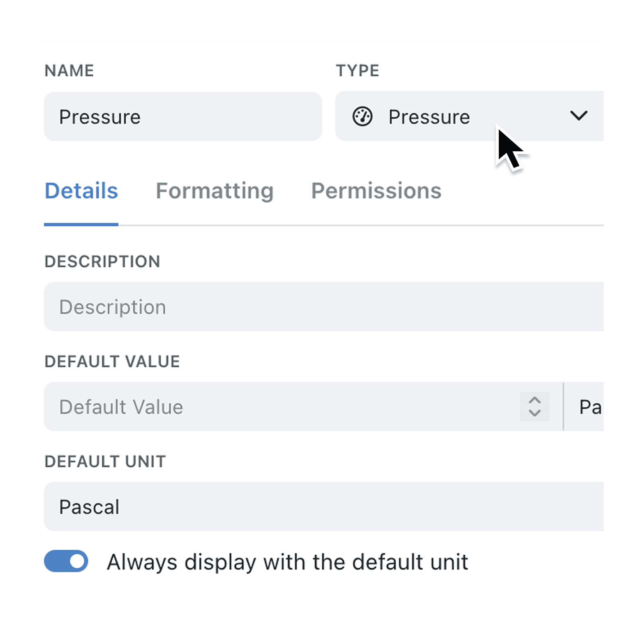Switch to the Details tab
Image resolution: width=644 pixels, height=644 pixels.
pyautogui.click(x=81, y=191)
